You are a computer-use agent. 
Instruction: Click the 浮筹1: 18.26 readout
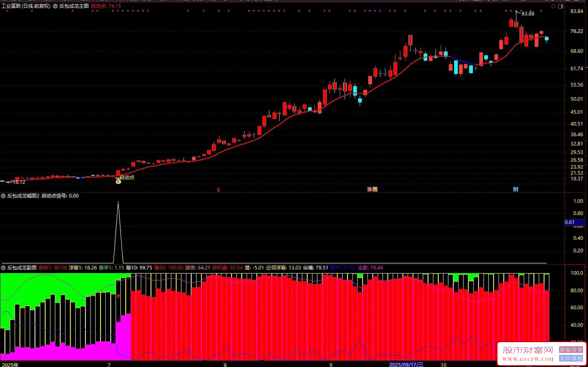pos(83,268)
